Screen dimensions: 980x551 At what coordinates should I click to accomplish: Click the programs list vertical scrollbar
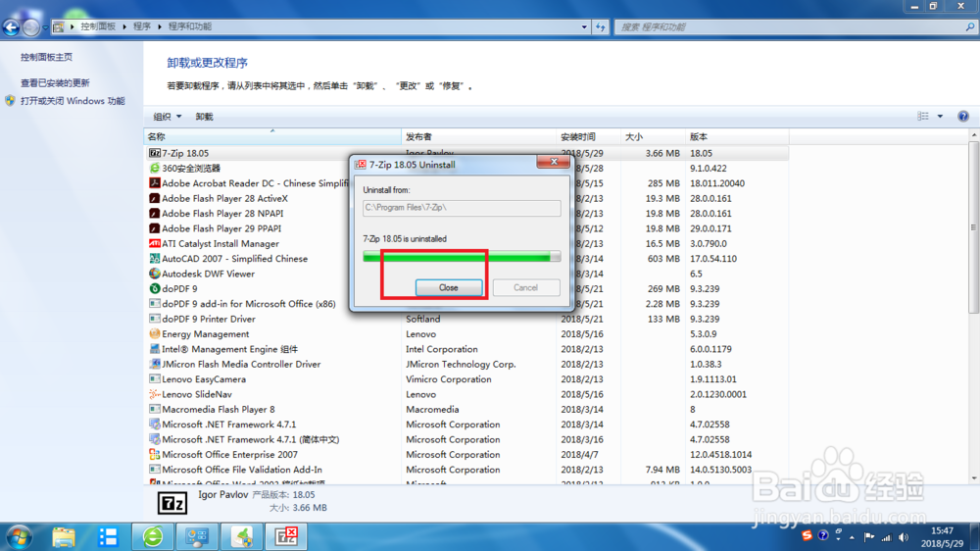974,227
